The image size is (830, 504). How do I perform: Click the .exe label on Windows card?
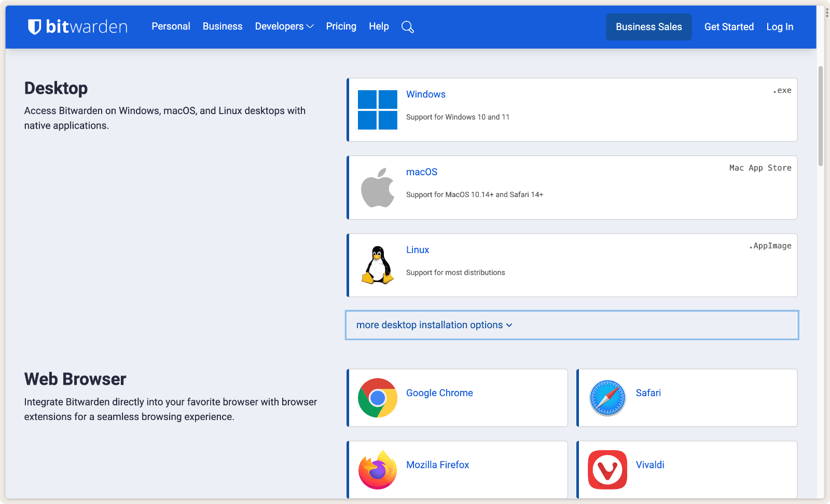[782, 91]
